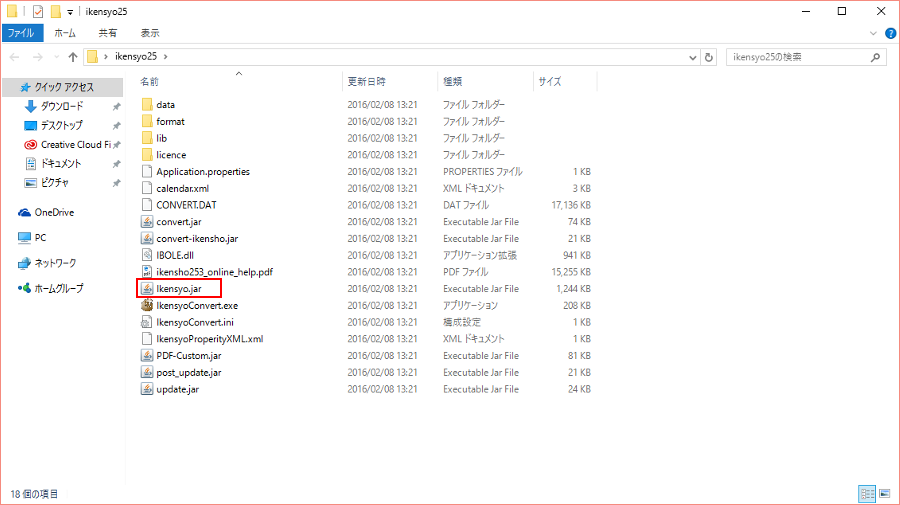This screenshot has height=505, width=900.
Task: Sort by サイズ column header
Action: click(550, 81)
